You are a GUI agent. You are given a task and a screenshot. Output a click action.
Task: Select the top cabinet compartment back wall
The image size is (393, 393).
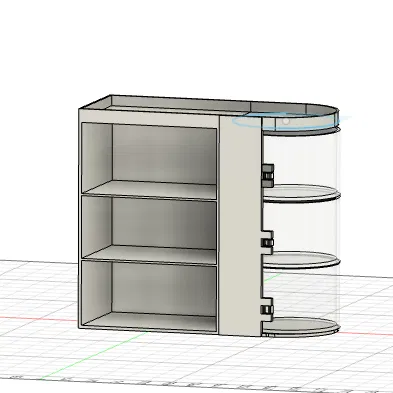(164, 154)
